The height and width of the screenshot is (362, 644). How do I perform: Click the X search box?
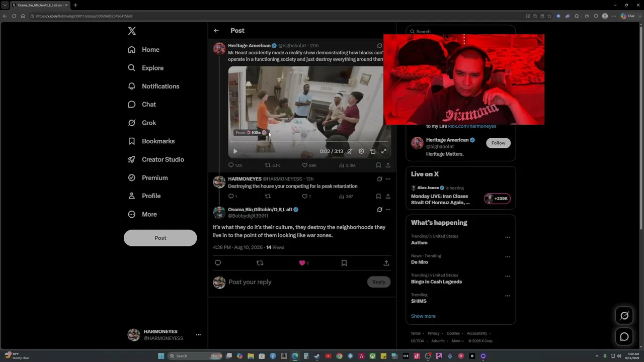461,31
